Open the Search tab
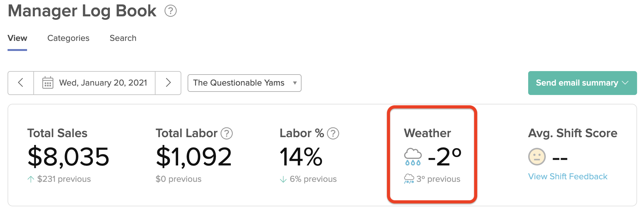The width and height of the screenshot is (644, 212). (x=123, y=38)
